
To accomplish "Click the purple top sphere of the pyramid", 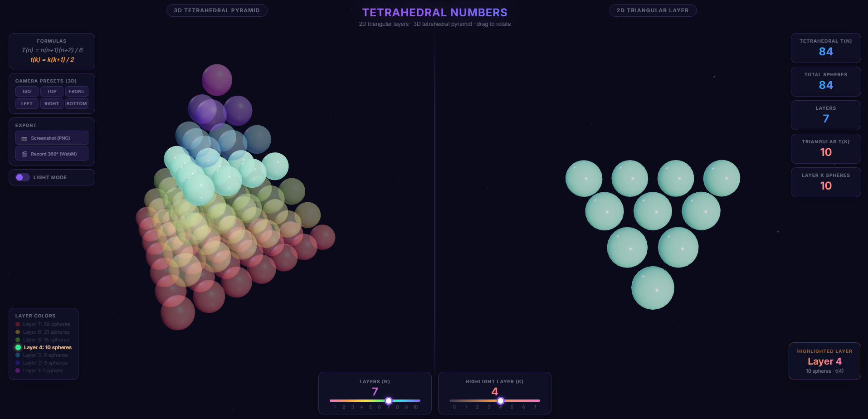I will click(x=217, y=80).
